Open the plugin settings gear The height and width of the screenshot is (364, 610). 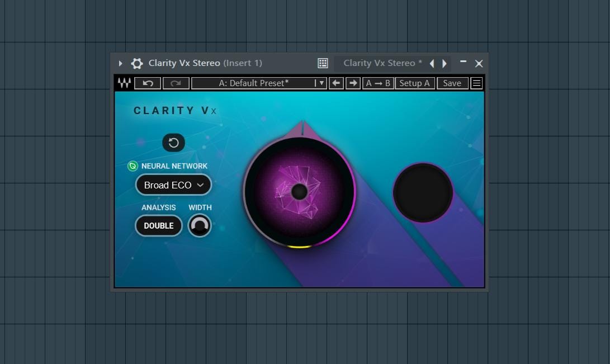tap(137, 63)
